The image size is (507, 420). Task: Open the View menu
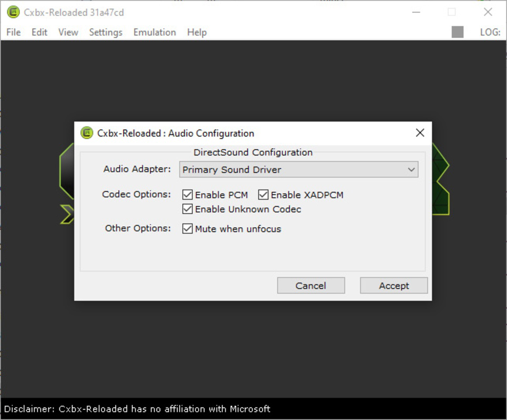click(x=68, y=33)
